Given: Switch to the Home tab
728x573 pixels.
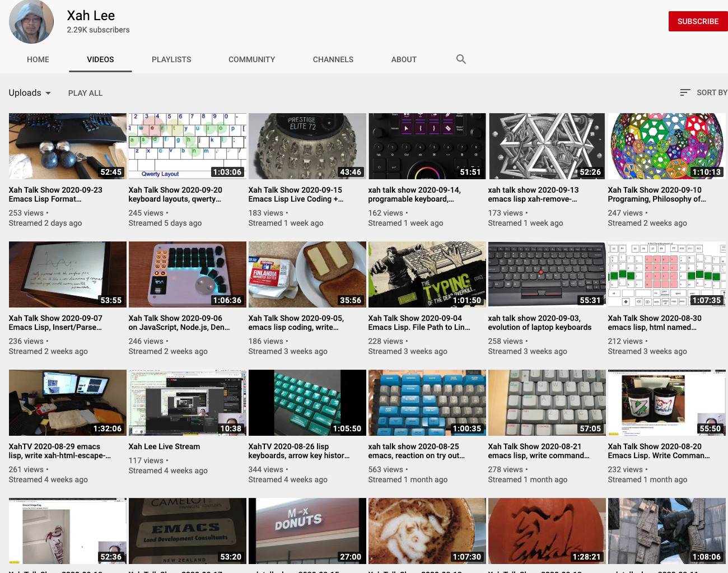Looking at the screenshot, I should click(38, 59).
